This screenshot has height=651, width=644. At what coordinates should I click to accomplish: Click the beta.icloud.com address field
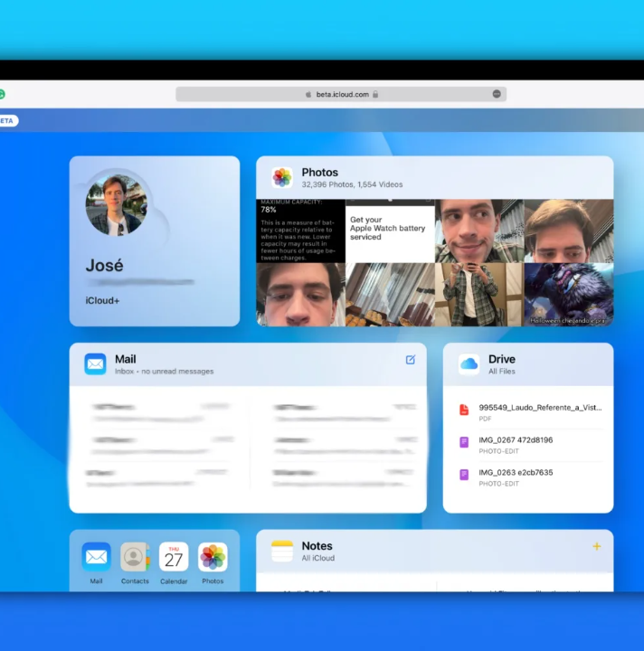tap(341, 94)
